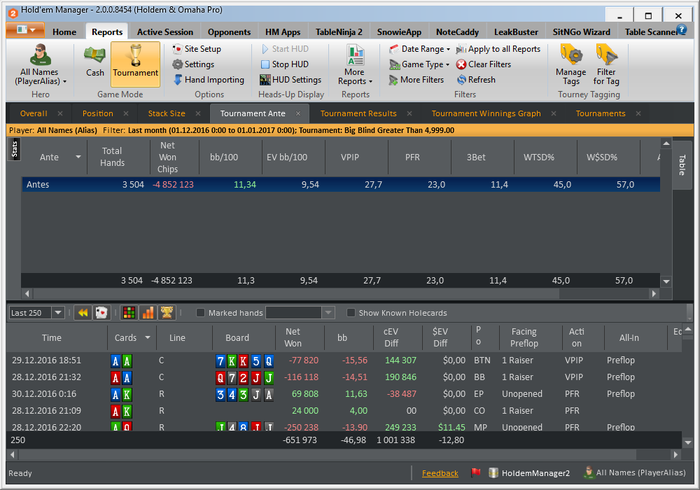This screenshot has width=700, height=490.
Task: Click the red flag in status bar
Action: pyautogui.click(x=475, y=472)
